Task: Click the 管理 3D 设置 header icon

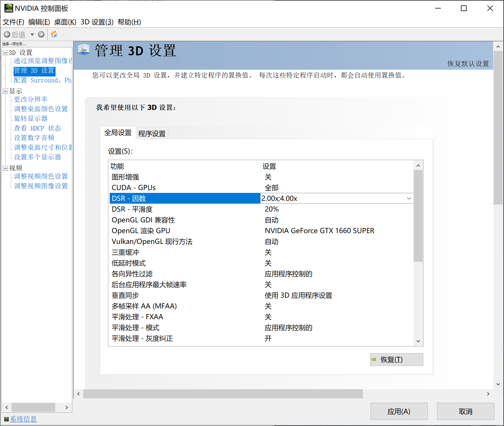Action: 84,49
